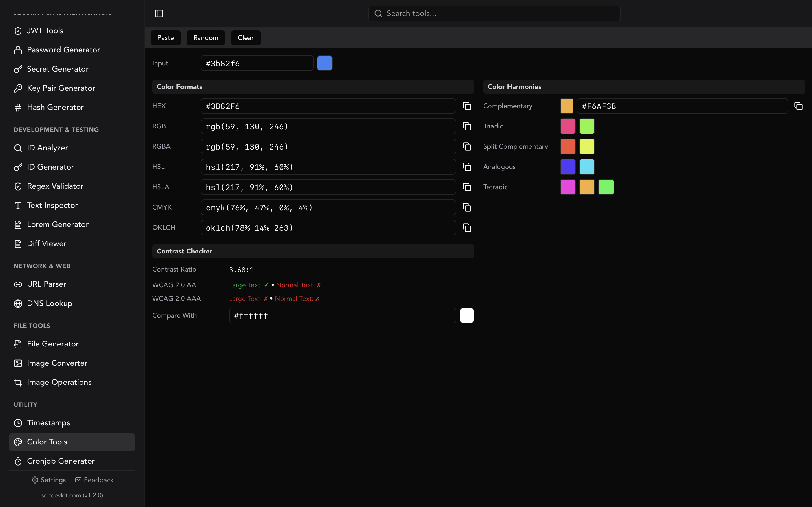
Task: Click the URL Parser link icon
Action: click(x=18, y=284)
